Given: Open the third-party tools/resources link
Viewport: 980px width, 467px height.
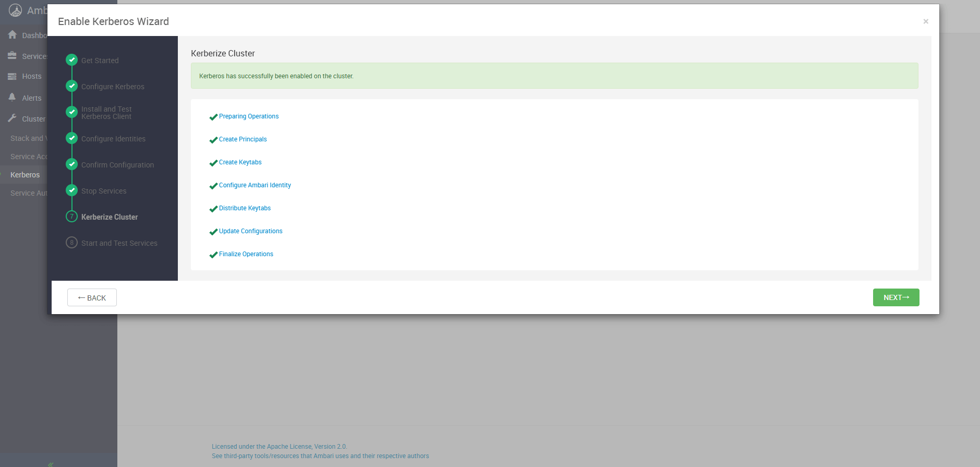Looking at the screenshot, I should [x=320, y=456].
